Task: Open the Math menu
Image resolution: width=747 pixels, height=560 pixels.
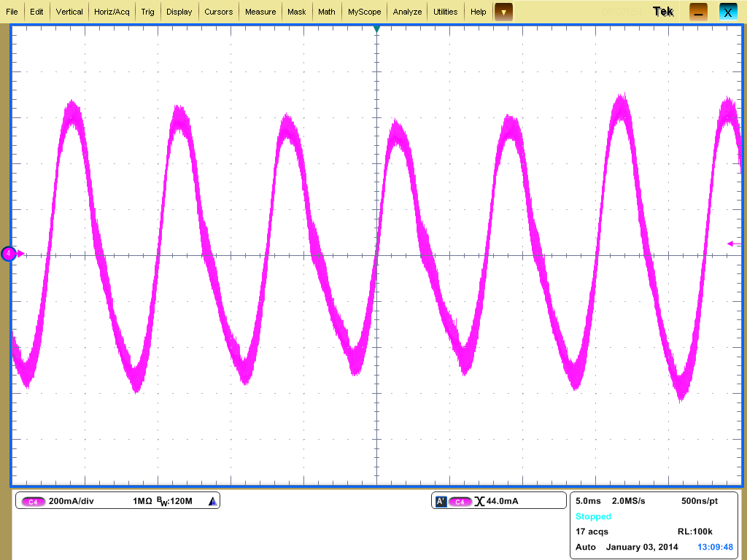Action: click(x=326, y=11)
